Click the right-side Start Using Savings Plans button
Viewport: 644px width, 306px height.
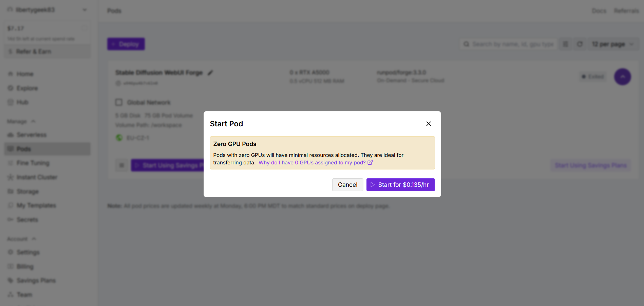tap(591, 165)
